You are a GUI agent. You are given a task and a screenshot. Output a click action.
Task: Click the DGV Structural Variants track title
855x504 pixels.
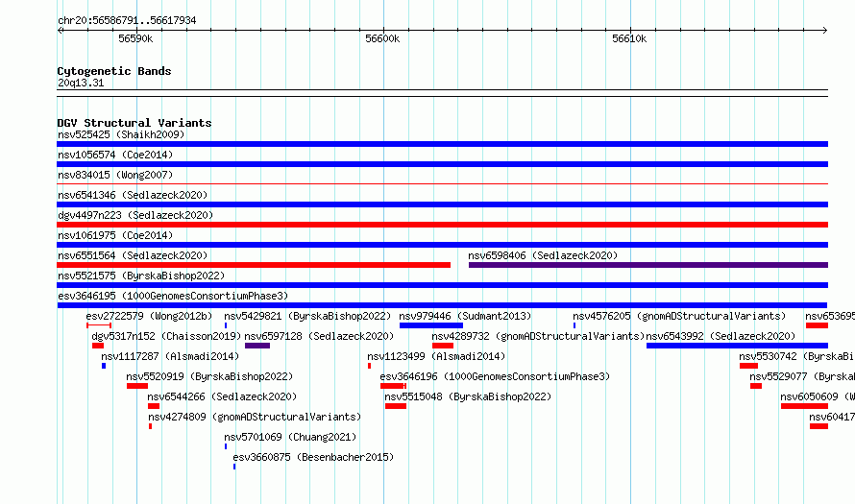[x=134, y=123]
